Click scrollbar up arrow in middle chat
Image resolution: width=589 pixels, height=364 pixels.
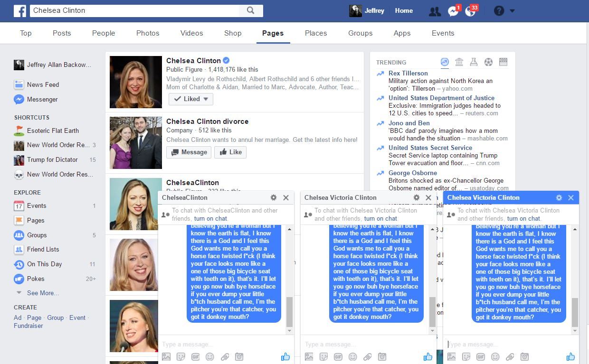point(432,229)
